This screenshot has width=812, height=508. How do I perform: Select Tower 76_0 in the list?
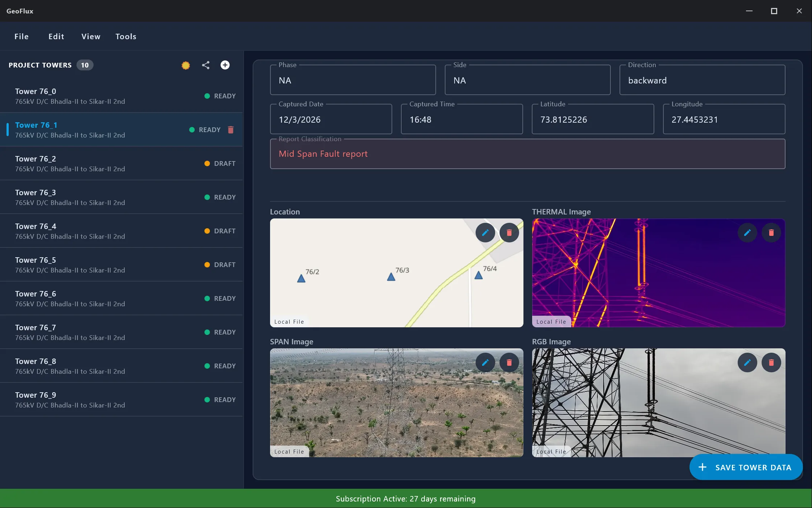point(121,96)
